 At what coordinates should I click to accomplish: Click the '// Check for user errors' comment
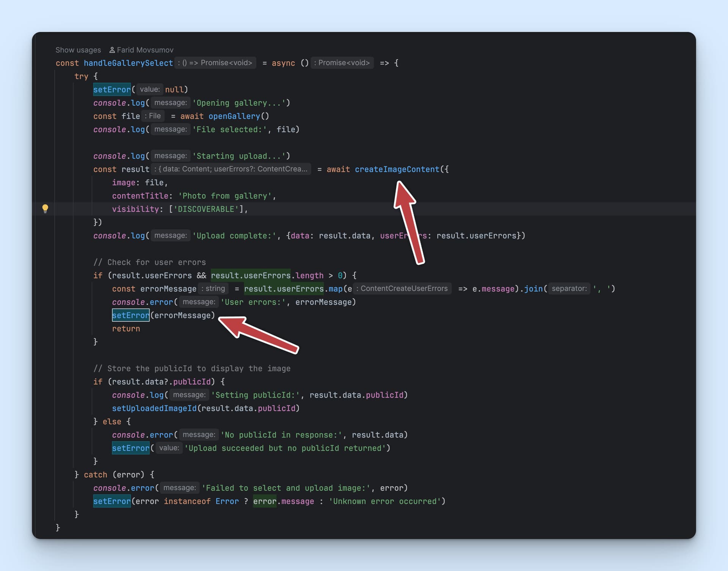point(149,262)
